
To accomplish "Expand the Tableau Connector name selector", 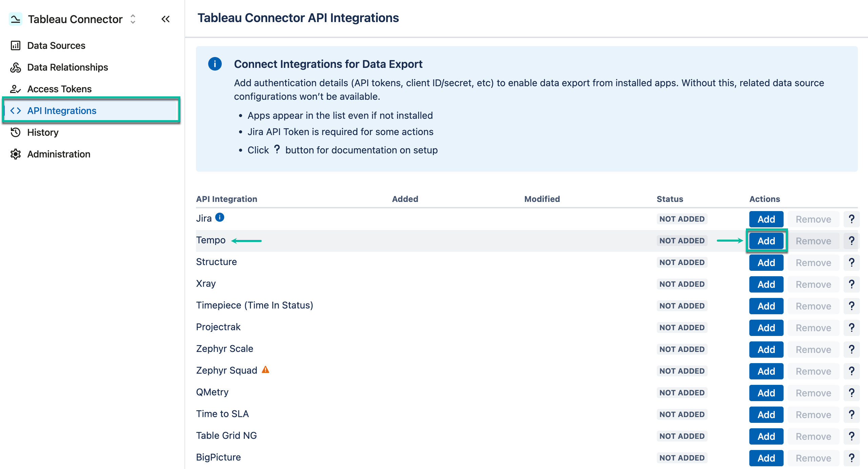I will pyautogui.click(x=133, y=19).
